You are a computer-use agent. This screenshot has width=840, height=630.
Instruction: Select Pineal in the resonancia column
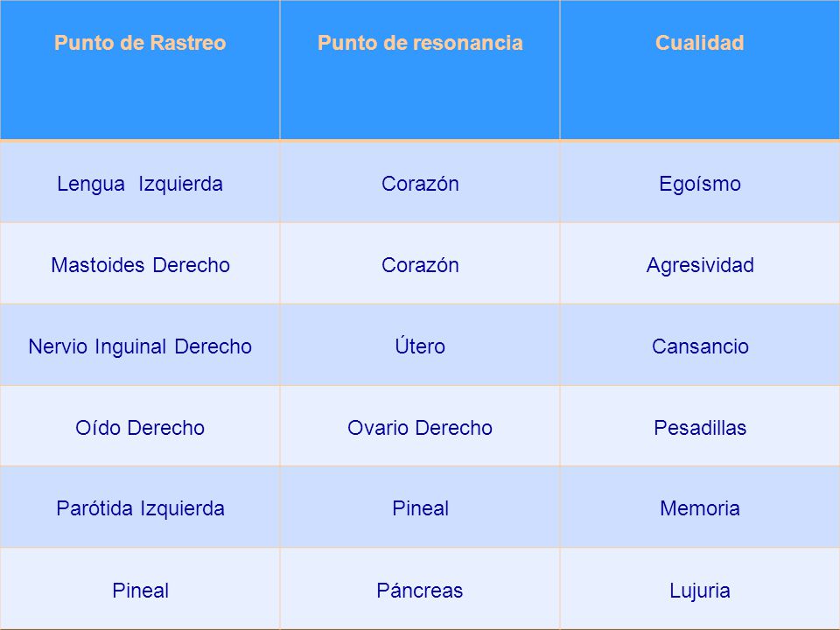[420, 508]
